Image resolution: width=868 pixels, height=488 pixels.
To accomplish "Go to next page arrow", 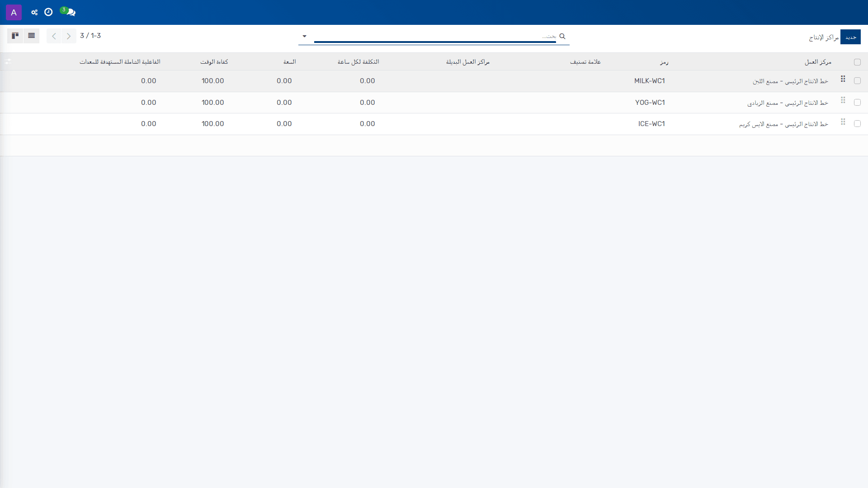I will [69, 36].
